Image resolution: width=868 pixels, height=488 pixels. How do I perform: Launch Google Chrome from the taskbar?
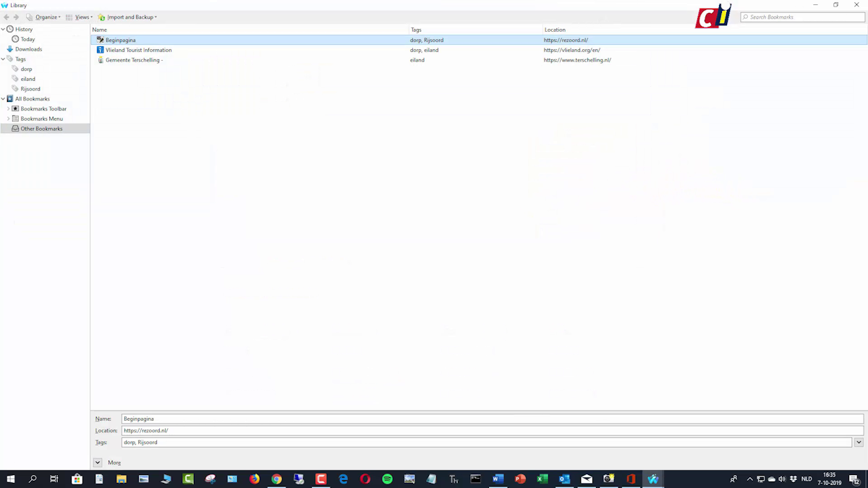pos(276,479)
